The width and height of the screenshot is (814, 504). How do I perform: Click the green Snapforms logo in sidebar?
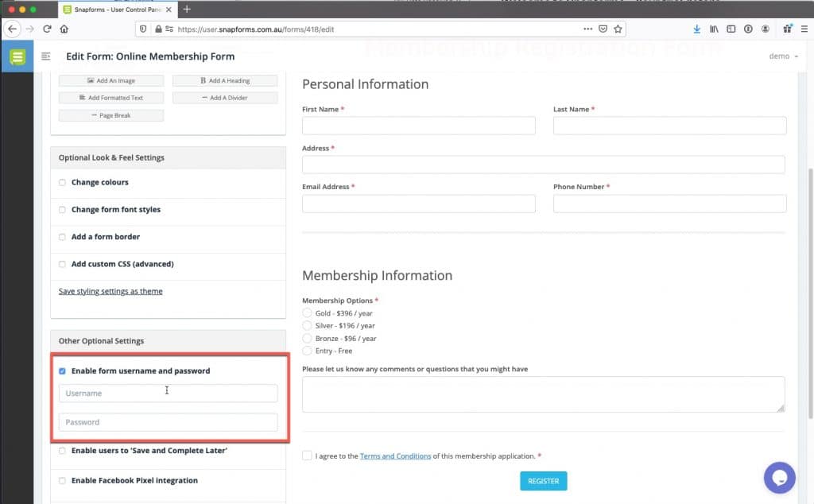(x=17, y=56)
